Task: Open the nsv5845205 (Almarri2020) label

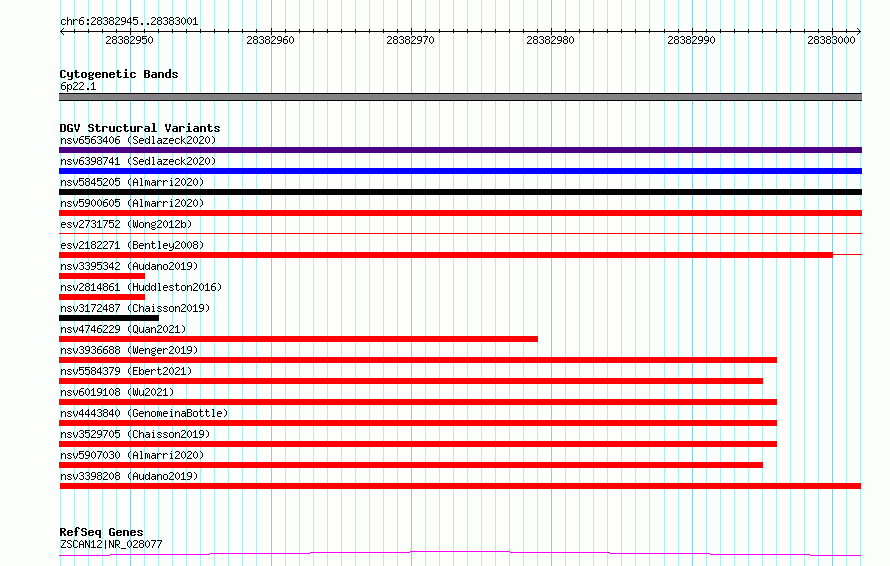Action: point(132,182)
